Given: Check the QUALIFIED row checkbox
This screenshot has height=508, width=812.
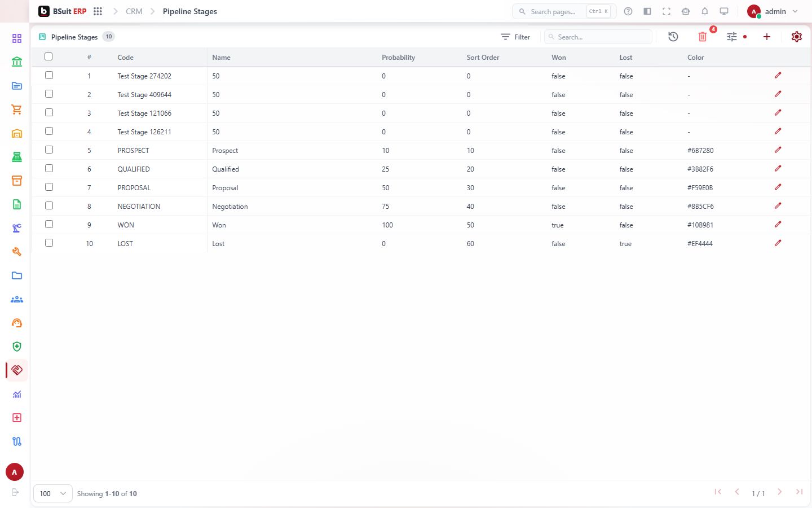Looking at the screenshot, I should click(49, 168).
